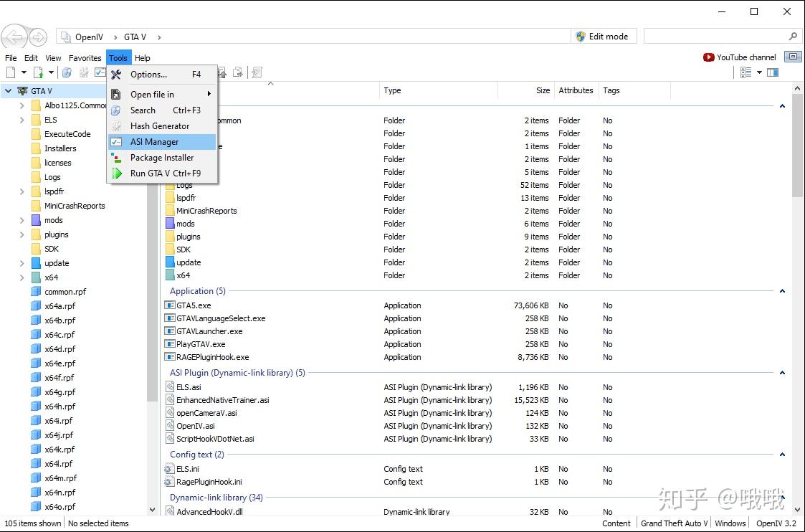Expand the x64 tree node
The height and width of the screenshot is (532, 805).
coord(22,277)
